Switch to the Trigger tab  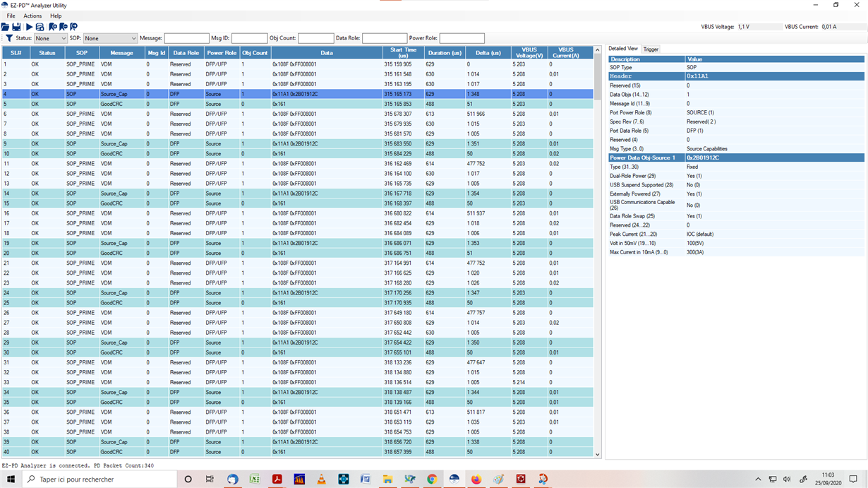tap(651, 49)
